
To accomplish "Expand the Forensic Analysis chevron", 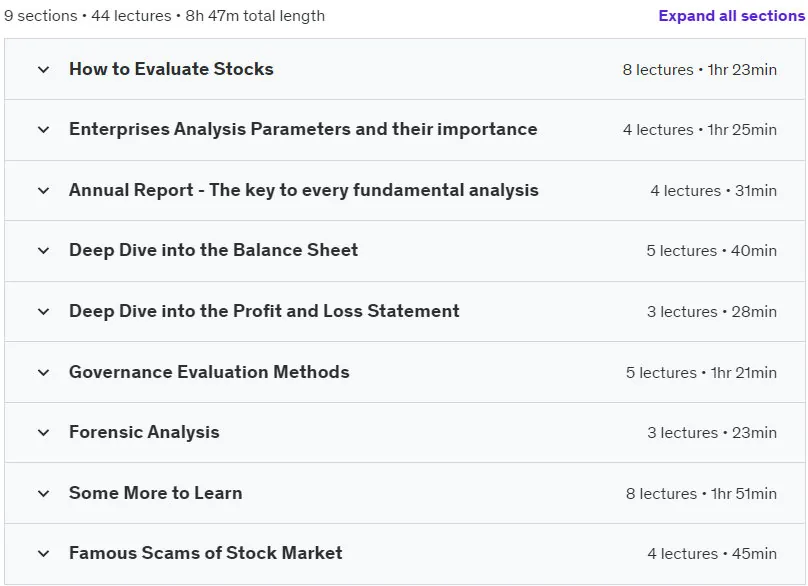I will (44, 433).
